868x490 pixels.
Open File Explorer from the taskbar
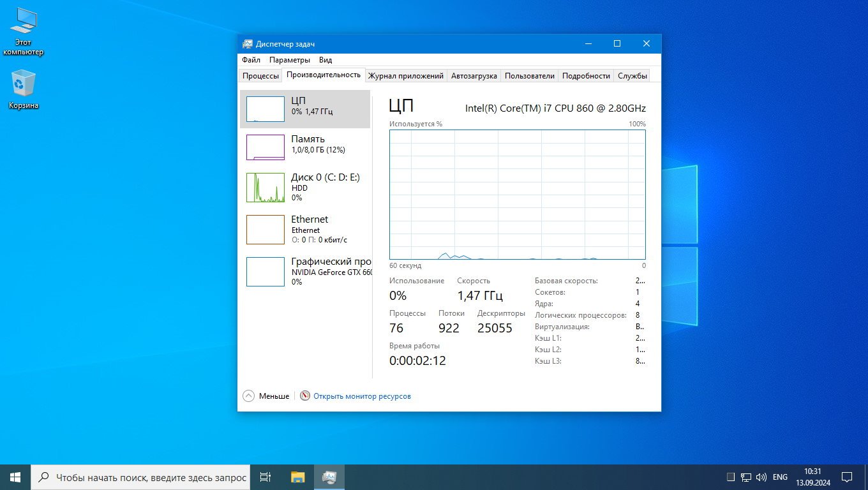[298, 477]
